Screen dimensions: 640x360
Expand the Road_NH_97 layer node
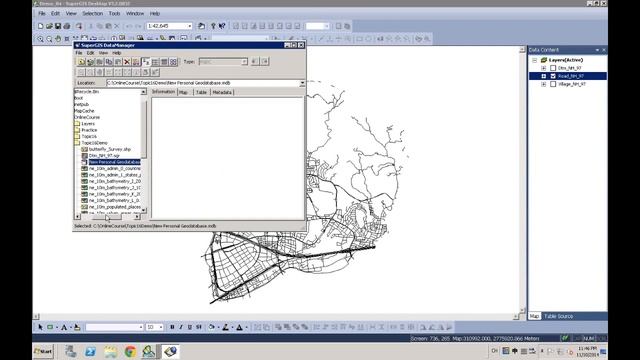pyautogui.click(x=544, y=76)
